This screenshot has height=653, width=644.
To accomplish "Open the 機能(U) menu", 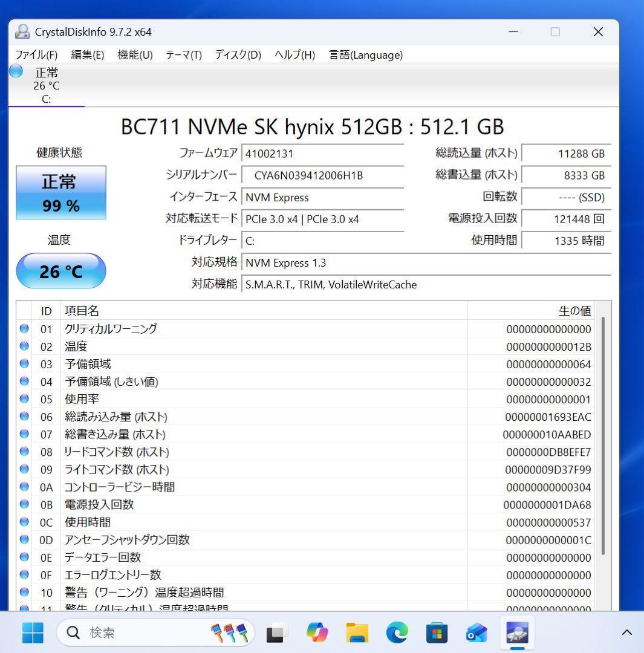I will pyautogui.click(x=134, y=55).
